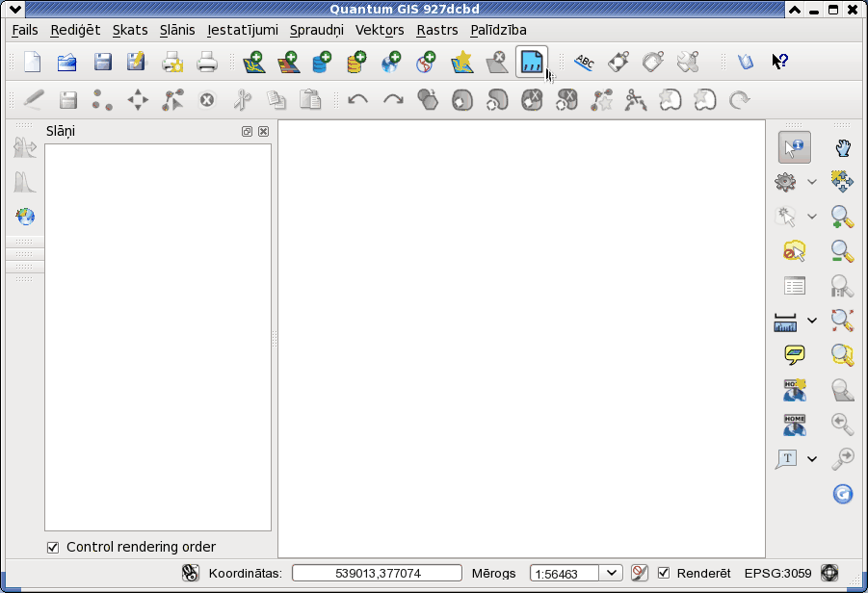Click stop rendering icon beside scale box
This screenshot has width=868, height=593.
pyautogui.click(x=640, y=573)
